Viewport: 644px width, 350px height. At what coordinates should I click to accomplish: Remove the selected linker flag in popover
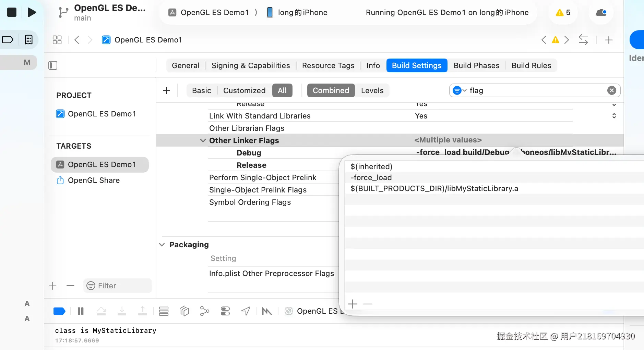(x=368, y=304)
